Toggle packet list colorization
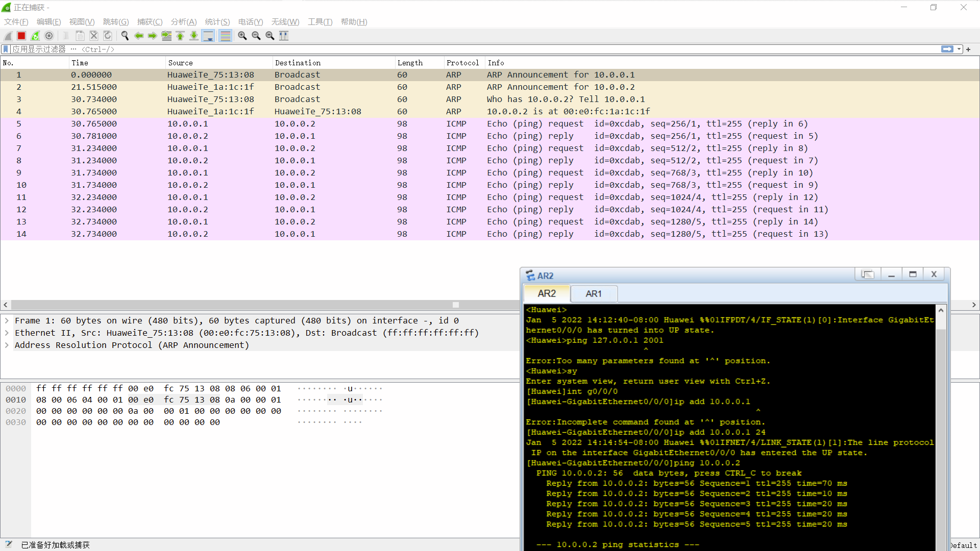This screenshot has width=980, height=551. [x=225, y=36]
